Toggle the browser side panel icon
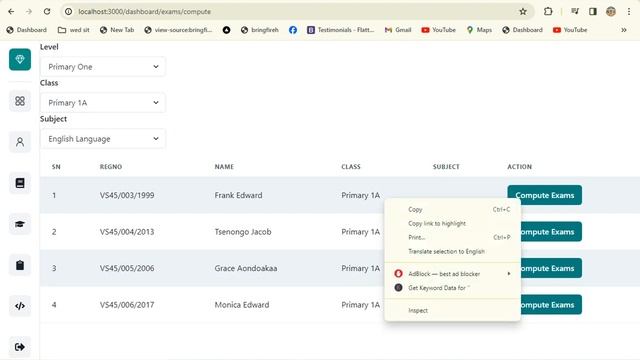Image resolution: width=640 pixels, height=360 pixels. coord(593,11)
